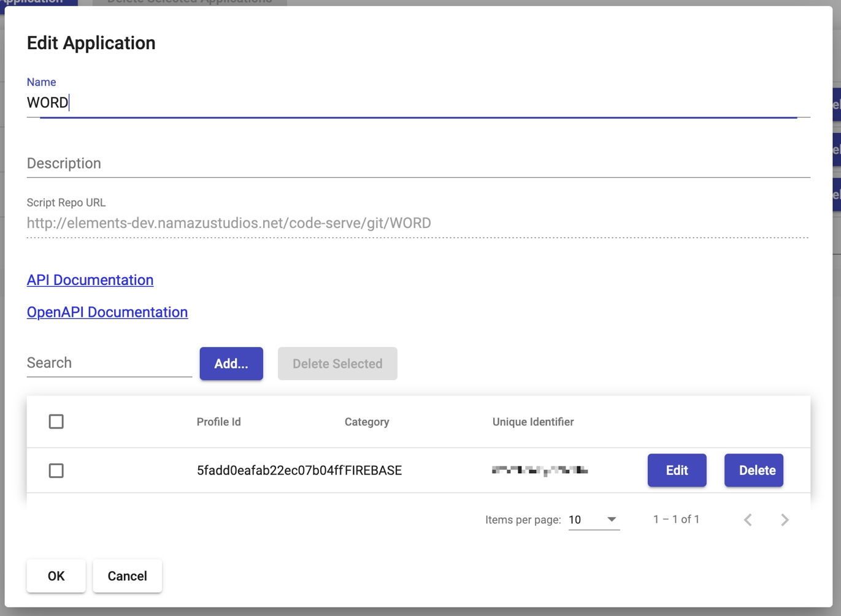Focus the Description text field
Screen dimensions: 841x616
417,163
